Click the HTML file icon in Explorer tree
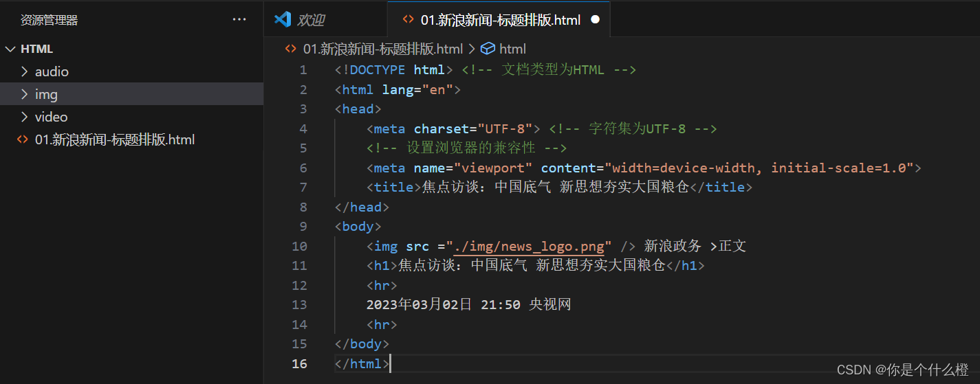 (x=23, y=139)
